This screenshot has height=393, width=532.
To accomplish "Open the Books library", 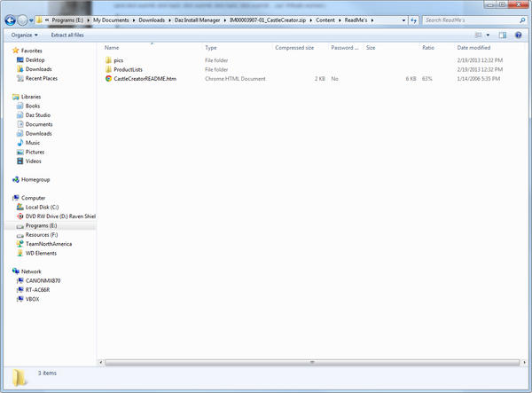I will point(33,106).
